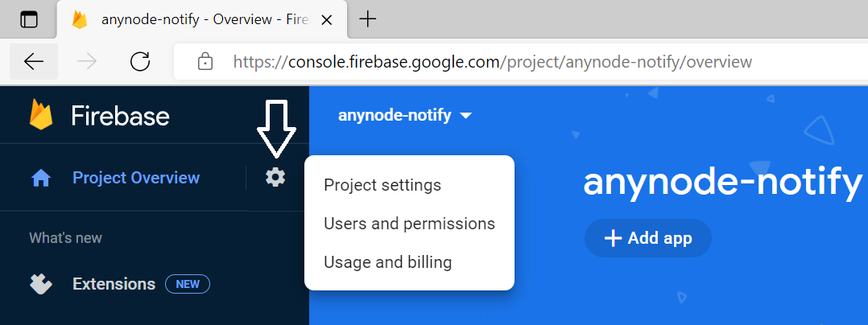Click the tab actions icon
The image size is (868, 325).
(x=29, y=20)
